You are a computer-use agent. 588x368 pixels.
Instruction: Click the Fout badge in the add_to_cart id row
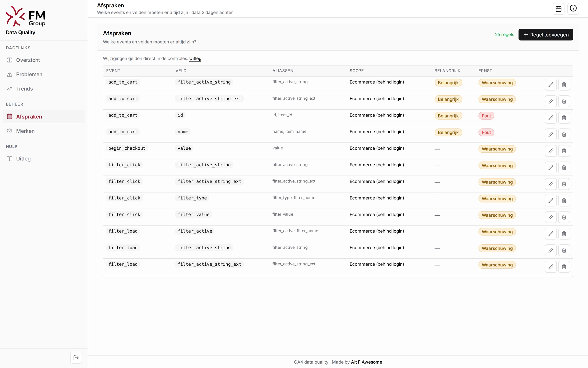pos(486,116)
